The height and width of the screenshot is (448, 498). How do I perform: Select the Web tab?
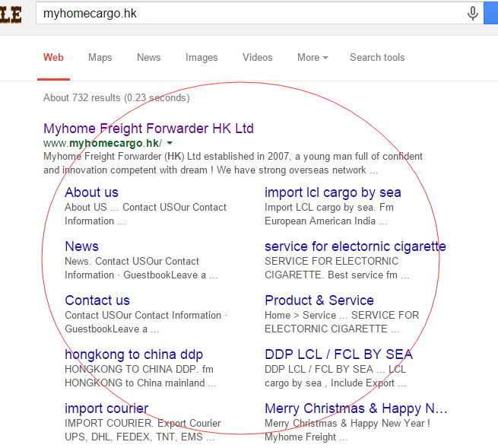coord(53,58)
